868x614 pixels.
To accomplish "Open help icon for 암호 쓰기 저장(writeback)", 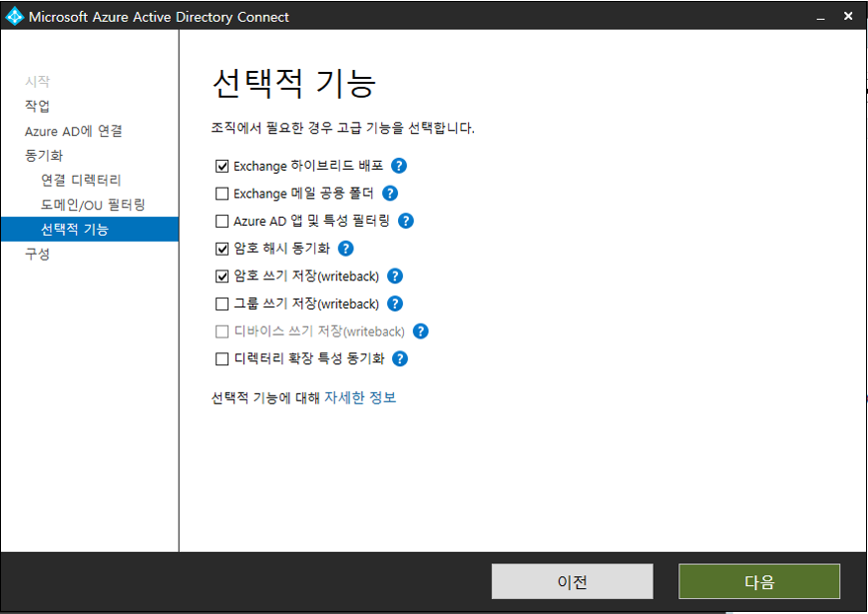I will 395,276.
